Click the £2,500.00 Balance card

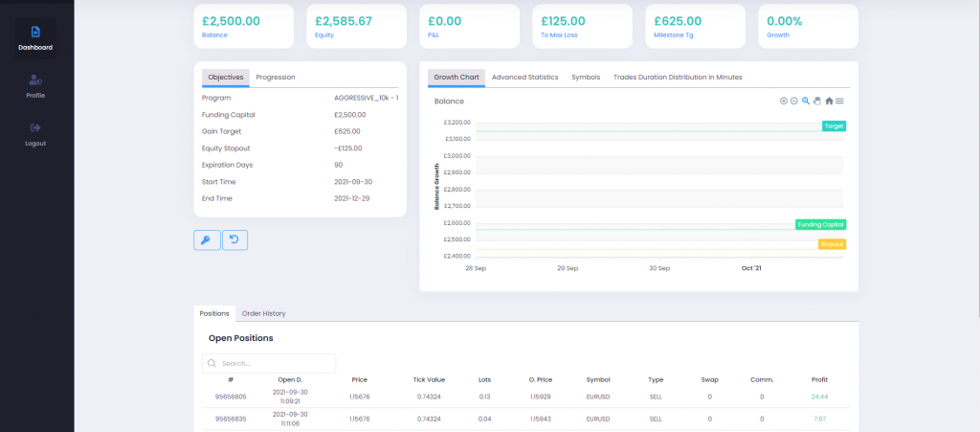(x=244, y=26)
